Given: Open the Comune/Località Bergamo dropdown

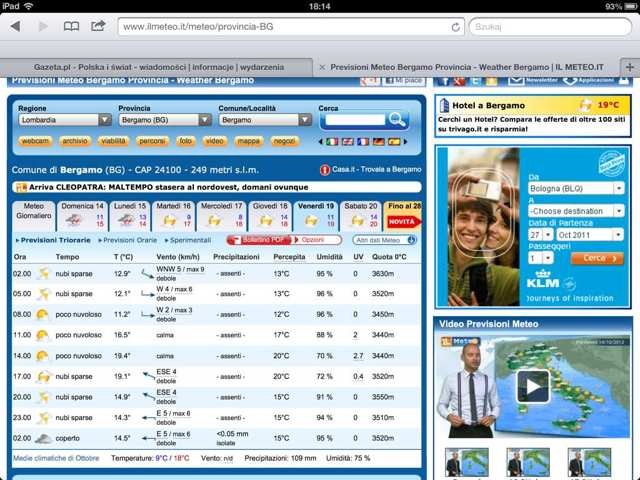Looking at the screenshot, I should 265,120.
